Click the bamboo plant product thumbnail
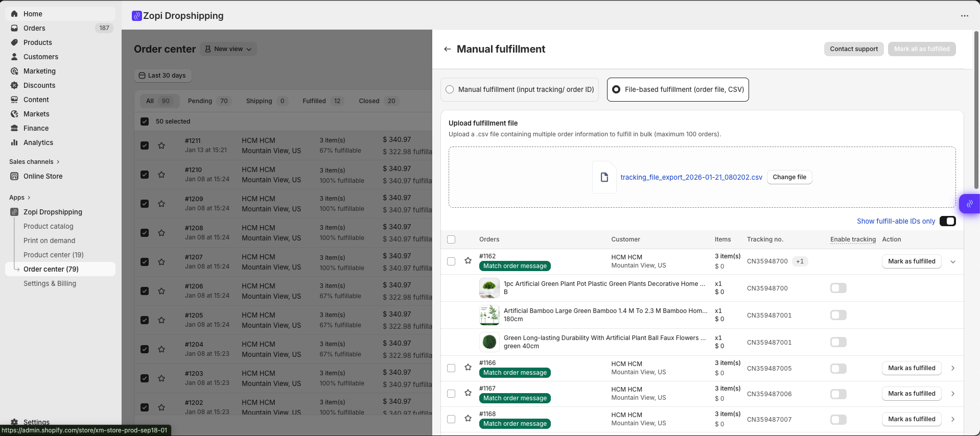The height and width of the screenshot is (436, 980). click(x=489, y=315)
